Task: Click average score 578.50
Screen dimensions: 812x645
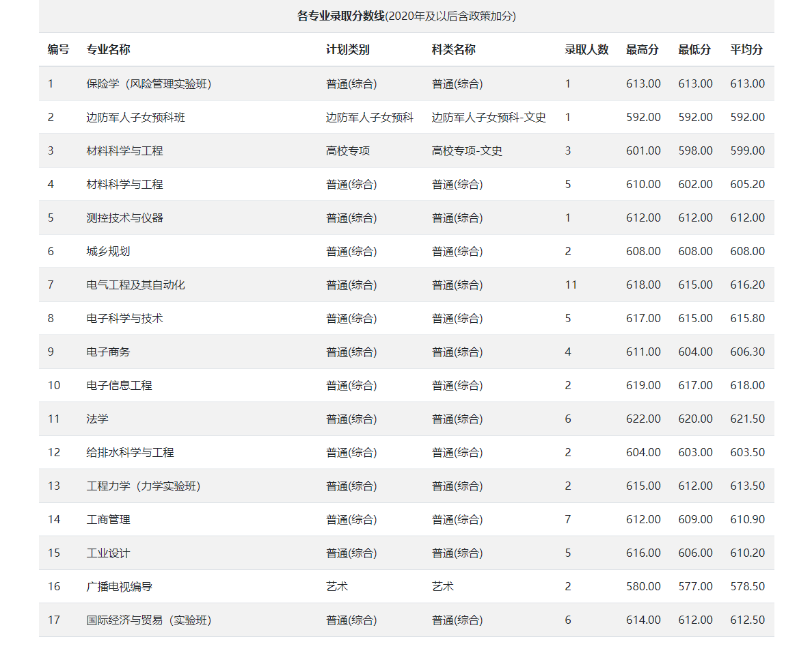Action: click(747, 586)
